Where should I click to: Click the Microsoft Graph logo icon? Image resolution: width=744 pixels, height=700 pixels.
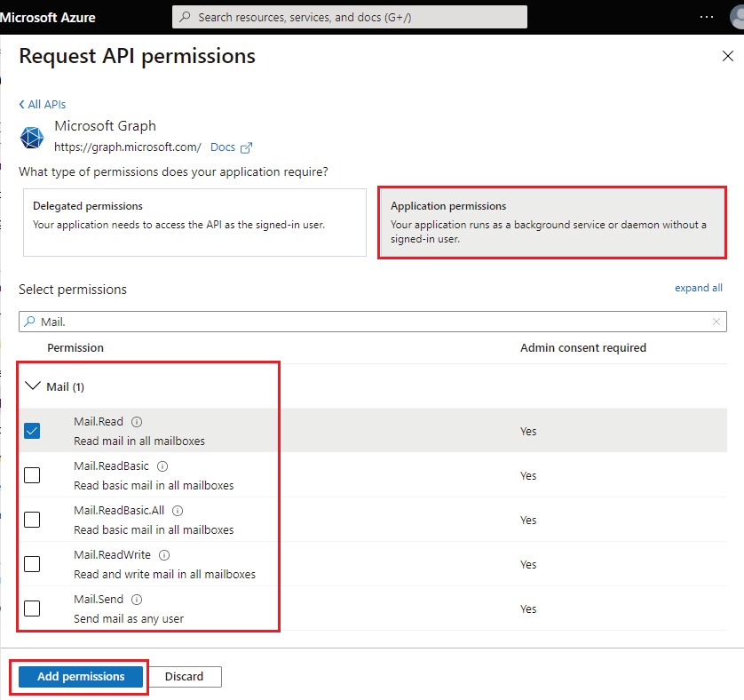[x=32, y=138]
